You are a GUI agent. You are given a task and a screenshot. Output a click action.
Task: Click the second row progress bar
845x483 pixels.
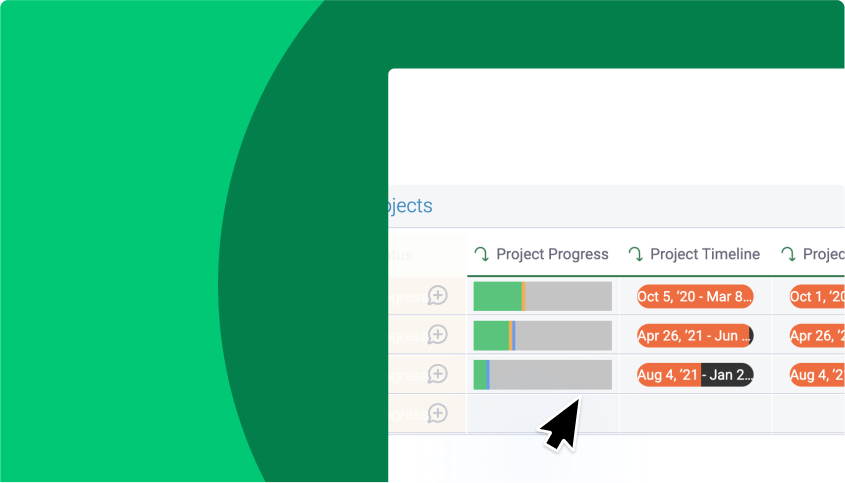pos(542,335)
